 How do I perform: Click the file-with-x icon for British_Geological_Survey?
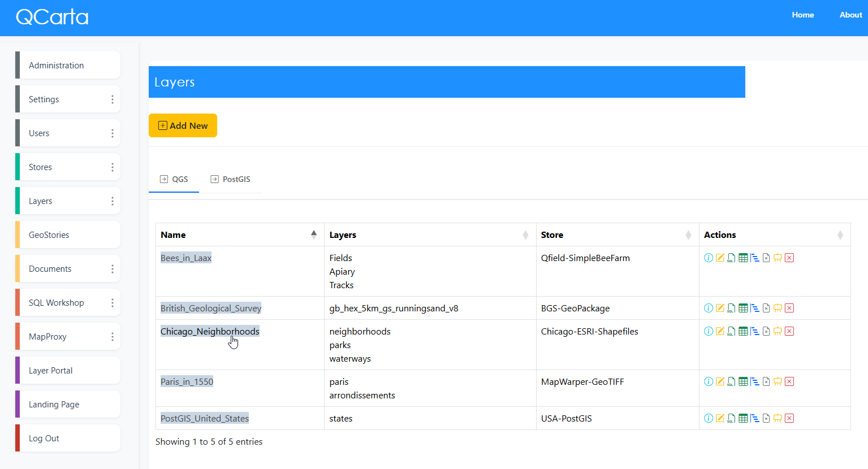766,308
